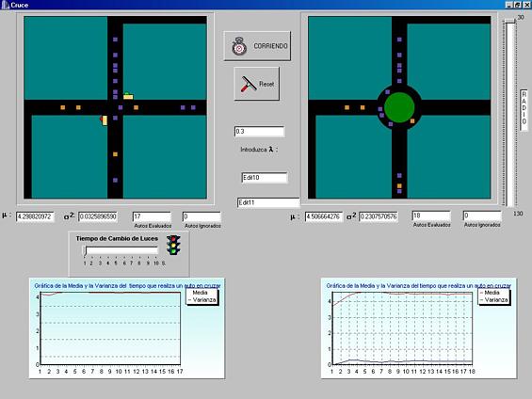Image resolution: width=532 pixels, height=399 pixels.
Task: Click the Edit10 text field
Action: [265, 178]
